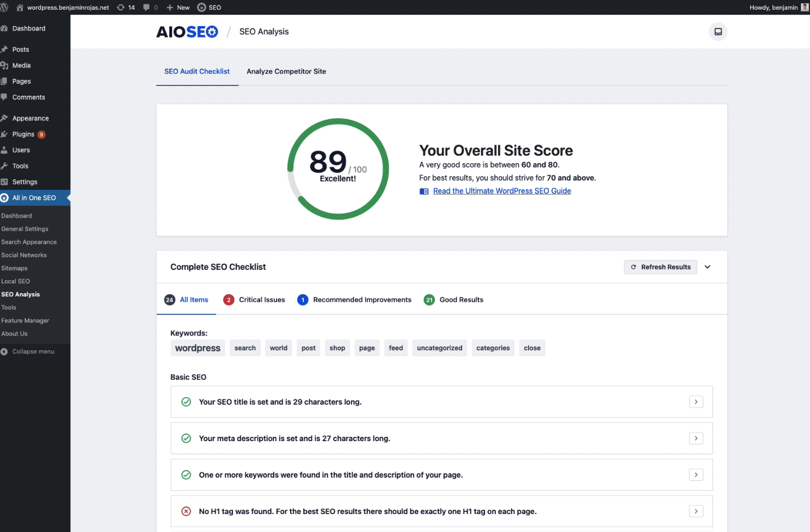Image resolution: width=810 pixels, height=532 pixels.
Task: Click the categories keyword tag
Action: (x=493, y=348)
